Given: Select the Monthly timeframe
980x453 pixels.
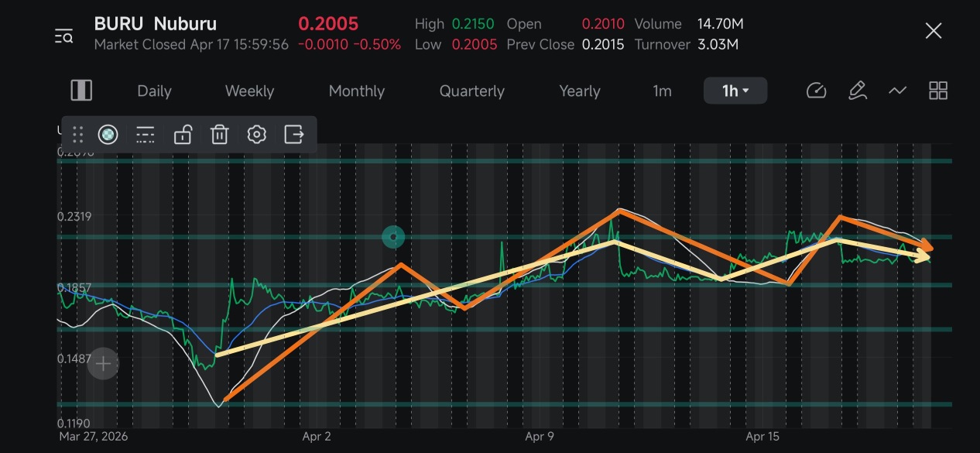Looking at the screenshot, I should point(357,91).
